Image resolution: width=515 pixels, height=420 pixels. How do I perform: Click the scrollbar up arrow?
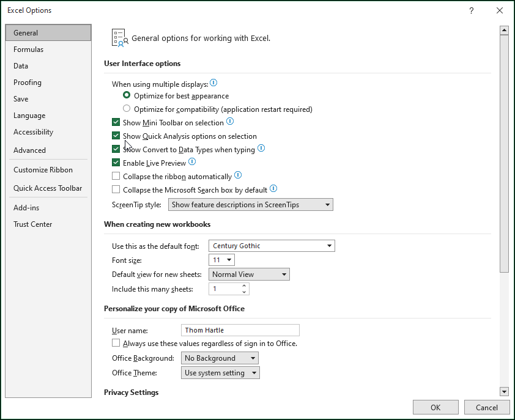coord(504,30)
